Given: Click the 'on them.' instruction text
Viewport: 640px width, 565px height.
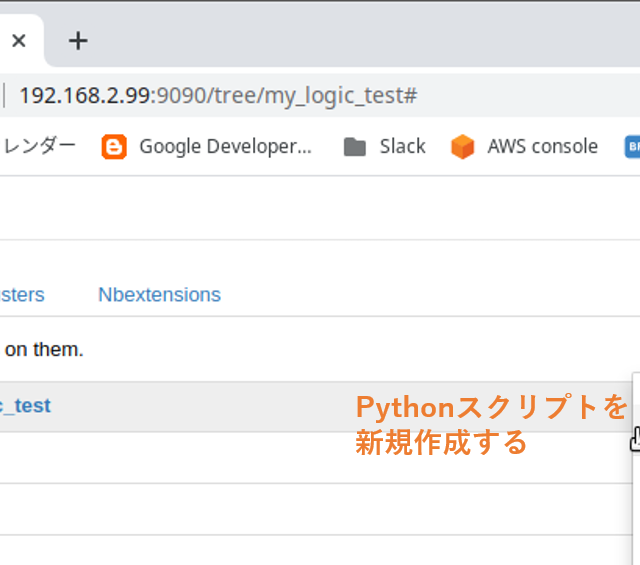Looking at the screenshot, I should [44, 349].
